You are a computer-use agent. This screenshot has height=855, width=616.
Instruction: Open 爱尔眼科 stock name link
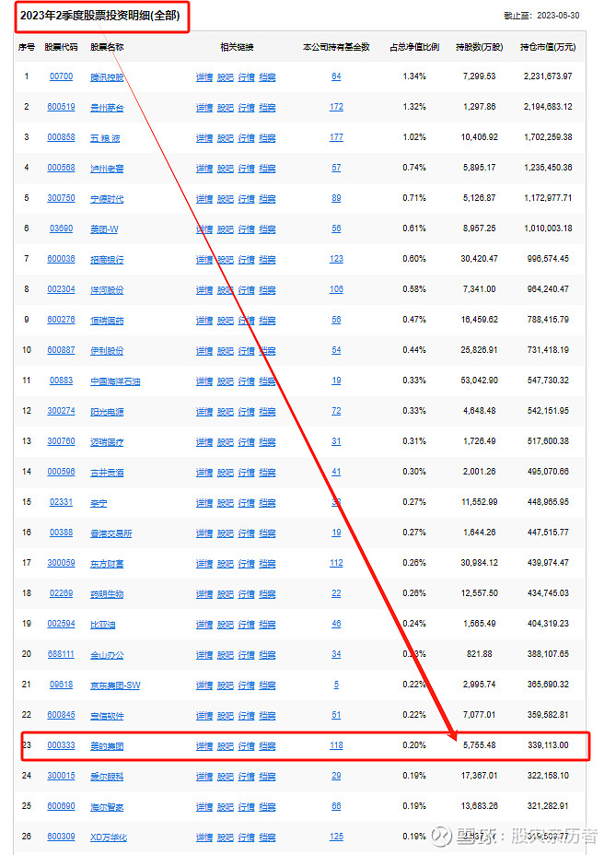point(107,777)
